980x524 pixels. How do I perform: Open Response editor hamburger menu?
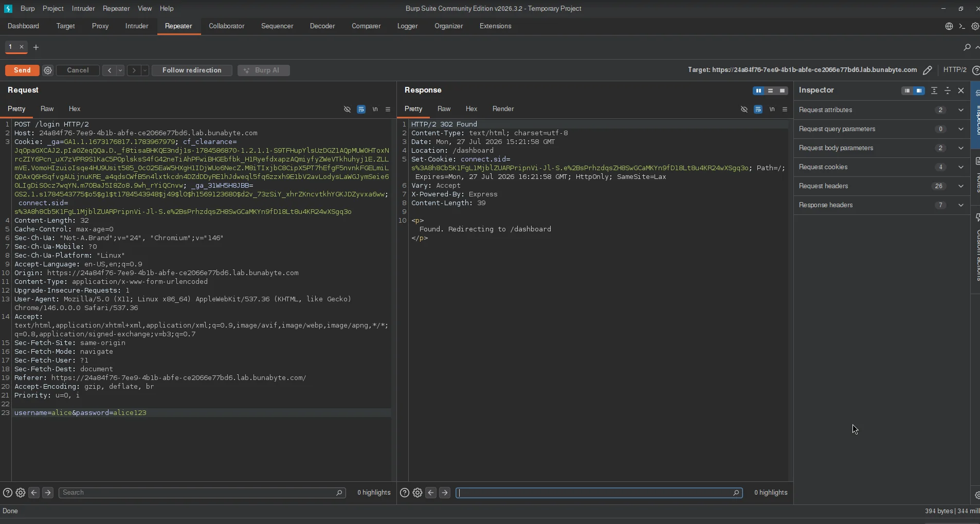(785, 109)
